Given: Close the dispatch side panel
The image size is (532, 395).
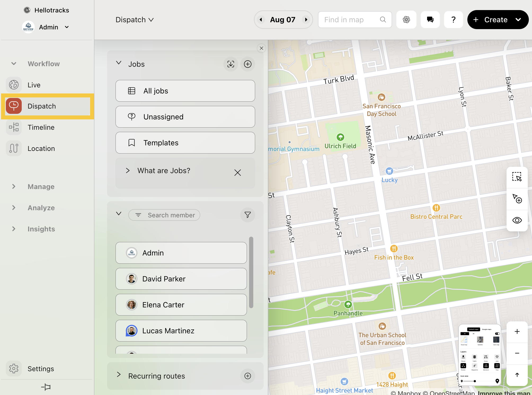Looking at the screenshot, I should 261,48.
